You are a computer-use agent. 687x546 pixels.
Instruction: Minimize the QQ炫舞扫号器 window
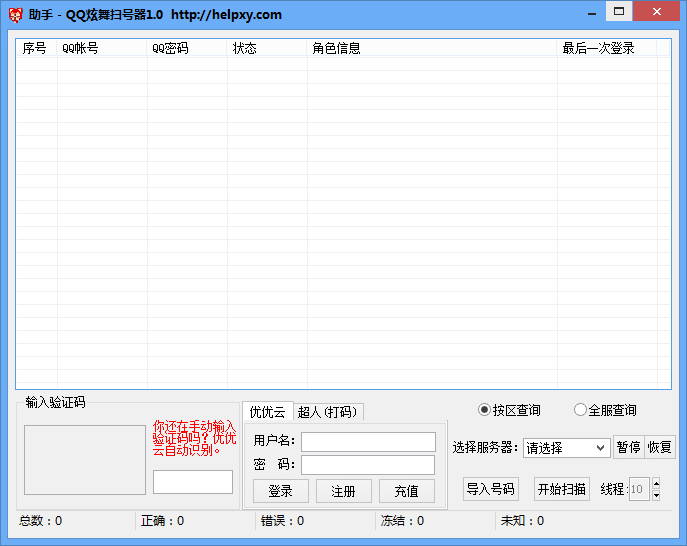pos(592,12)
